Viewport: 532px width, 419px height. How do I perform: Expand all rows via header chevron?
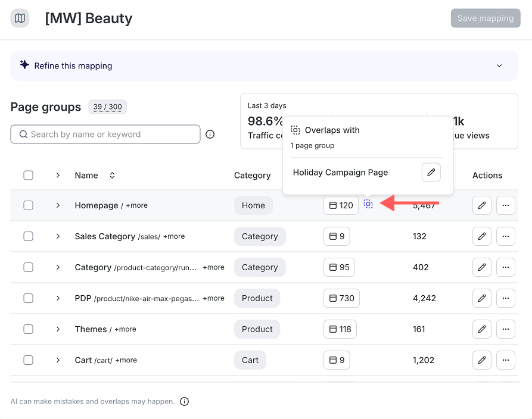tap(58, 175)
